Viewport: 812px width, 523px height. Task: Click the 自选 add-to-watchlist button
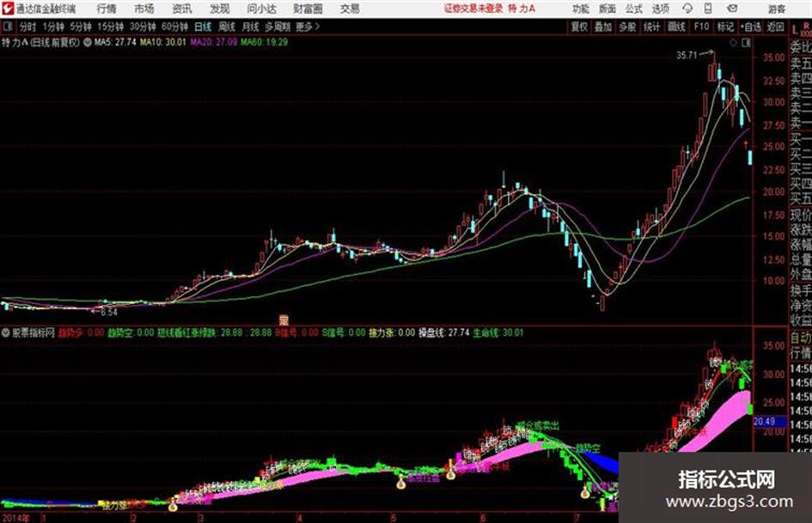(751, 27)
